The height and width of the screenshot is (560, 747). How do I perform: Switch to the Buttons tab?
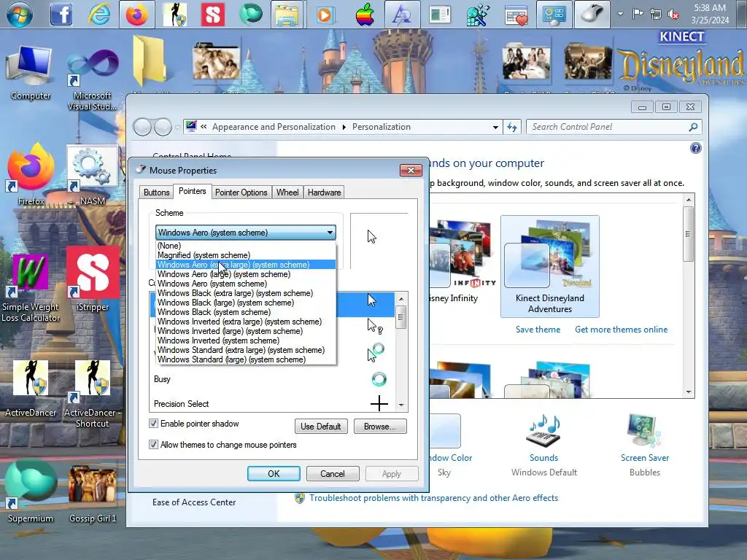click(156, 192)
